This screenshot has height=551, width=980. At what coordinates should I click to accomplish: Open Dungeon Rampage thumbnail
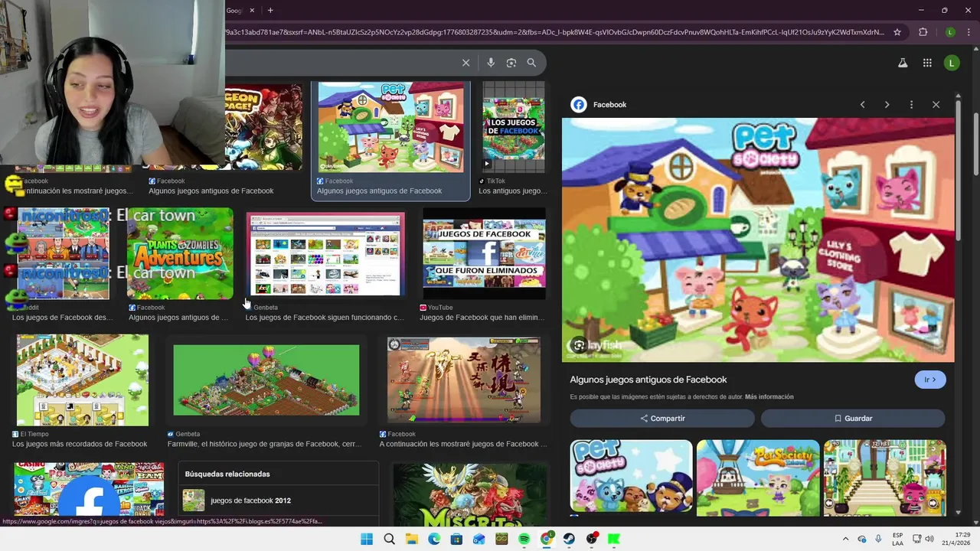click(x=264, y=127)
